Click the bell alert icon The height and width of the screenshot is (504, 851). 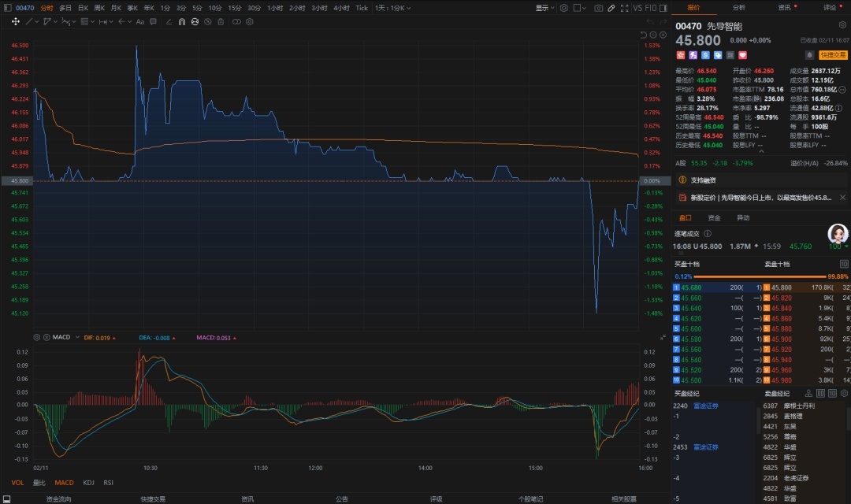click(808, 55)
